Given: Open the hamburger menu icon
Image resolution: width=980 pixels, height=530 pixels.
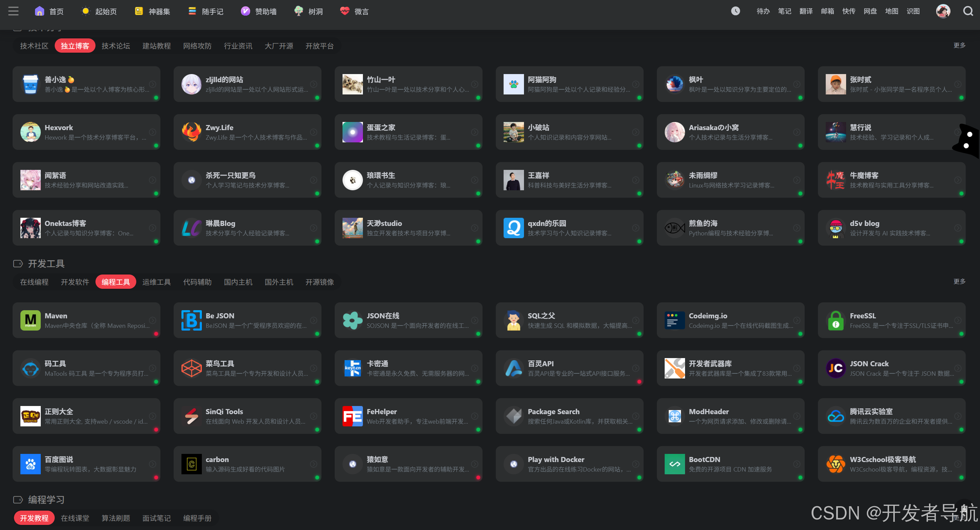Looking at the screenshot, I should point(13,11).
